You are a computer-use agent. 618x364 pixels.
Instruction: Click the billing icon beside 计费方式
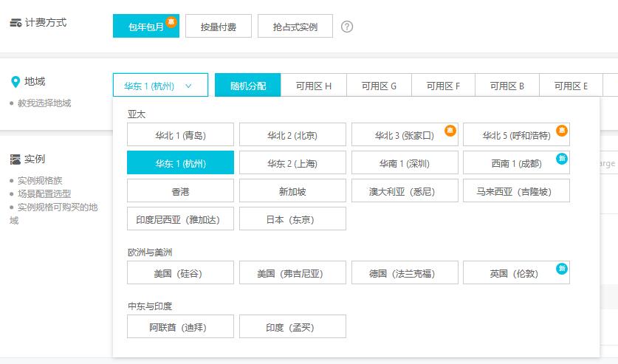click(x=16, y=23)
